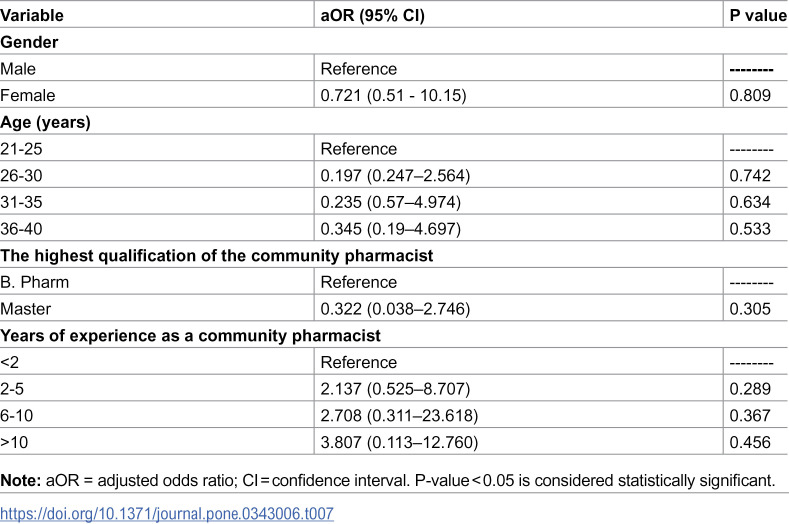The height and width of the screenshot is (524, 789).
Task: Click the 0.533 P value cell
Action: tap(750, 229)
